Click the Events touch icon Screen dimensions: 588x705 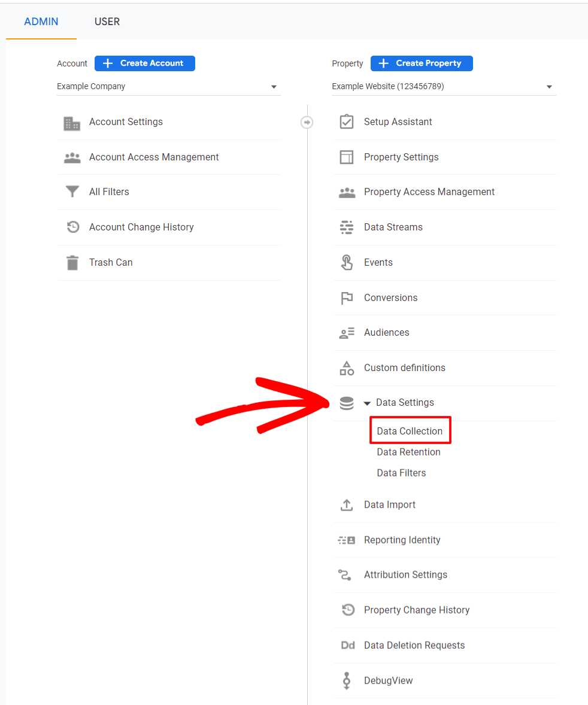click(346, 262)
